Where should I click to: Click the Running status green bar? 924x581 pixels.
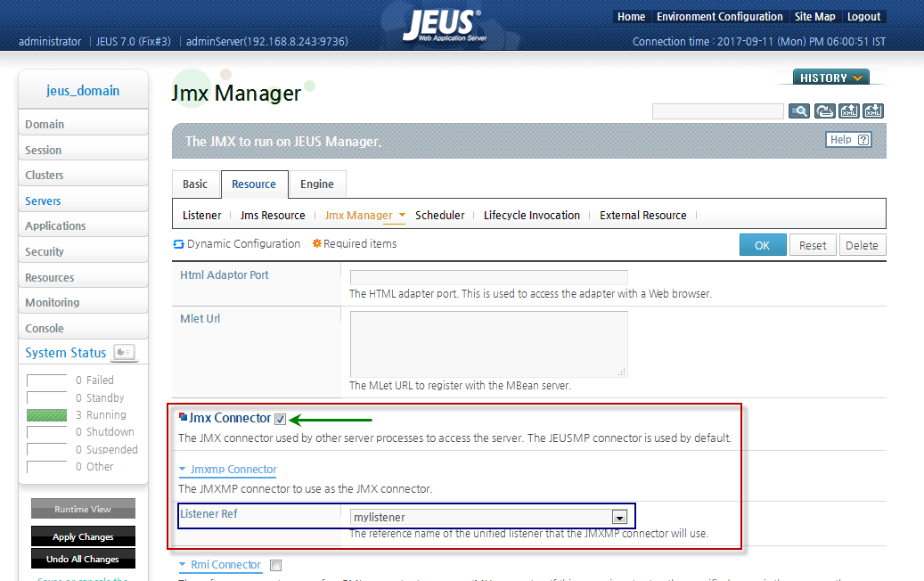[47, 415]
